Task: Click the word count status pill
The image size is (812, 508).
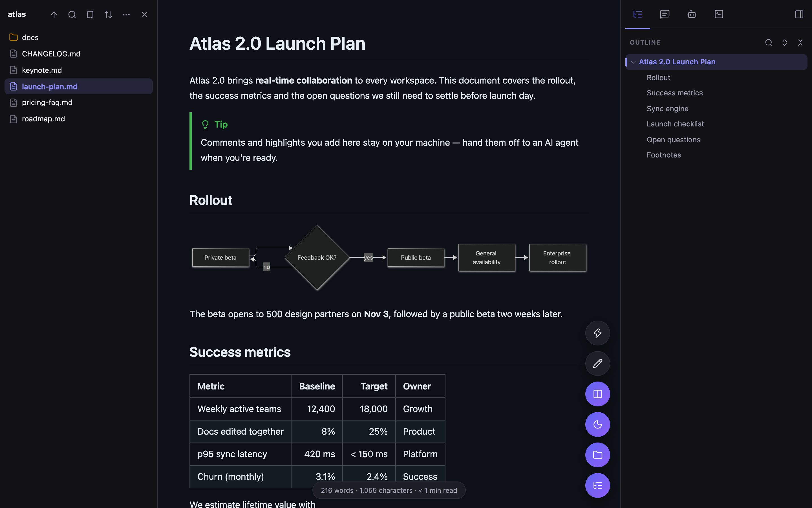Action: pyautogui.click(x=389, y=490)
